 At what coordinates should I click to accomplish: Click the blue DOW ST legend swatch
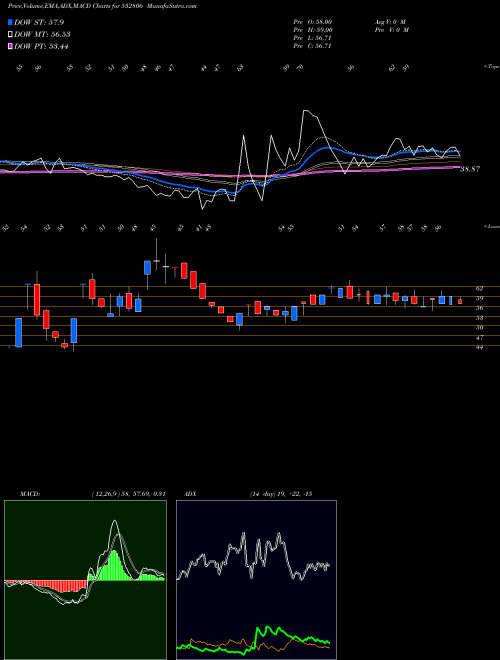(x=10, y=22)
